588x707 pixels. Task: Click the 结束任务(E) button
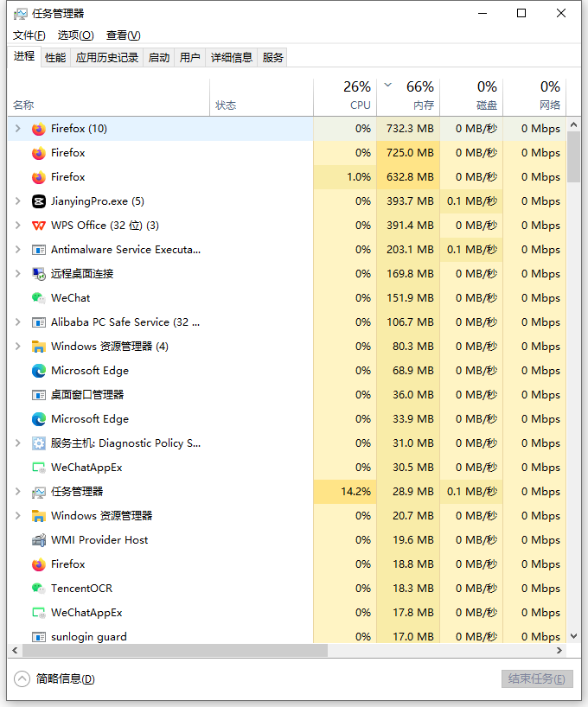[x=537, y=679]
